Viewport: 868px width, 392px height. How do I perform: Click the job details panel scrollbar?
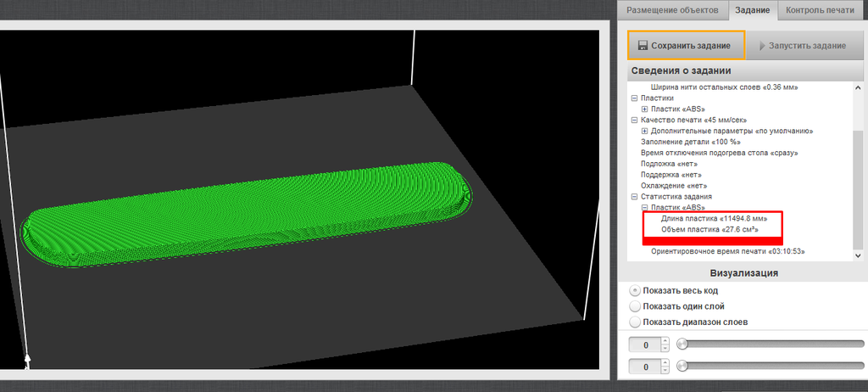click(860, 170)
